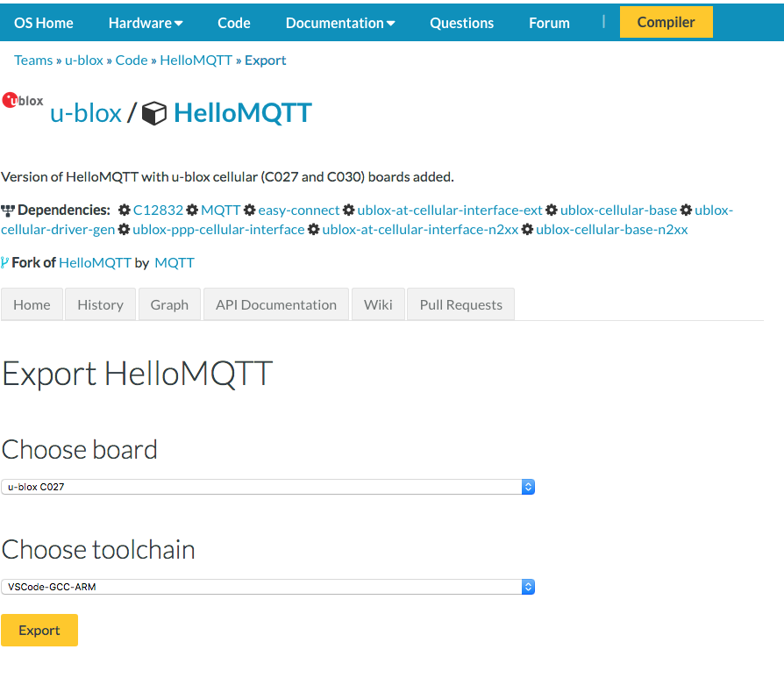Switch to the History tab
784x685 pixels.
(x=100, y=304)
